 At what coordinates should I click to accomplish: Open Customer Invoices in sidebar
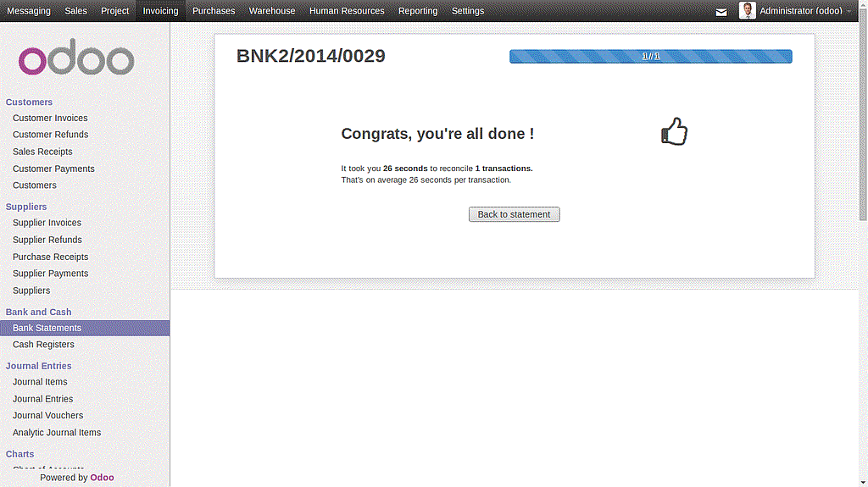pyautogui.click(x=50, y=118)
